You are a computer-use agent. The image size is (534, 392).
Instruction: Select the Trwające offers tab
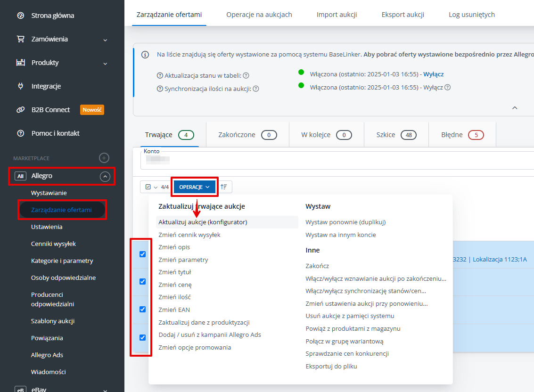click(169, 135)
